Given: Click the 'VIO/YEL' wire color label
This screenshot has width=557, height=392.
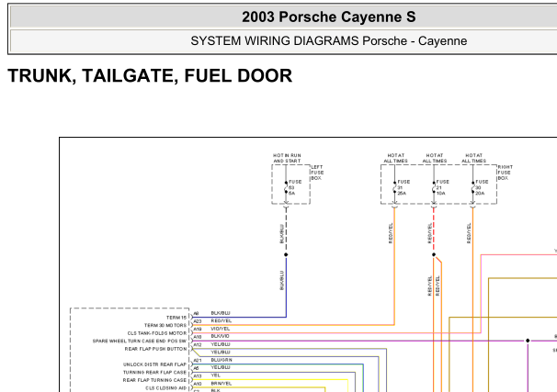Looking at the screenshot, I should (x=221, y=329).
